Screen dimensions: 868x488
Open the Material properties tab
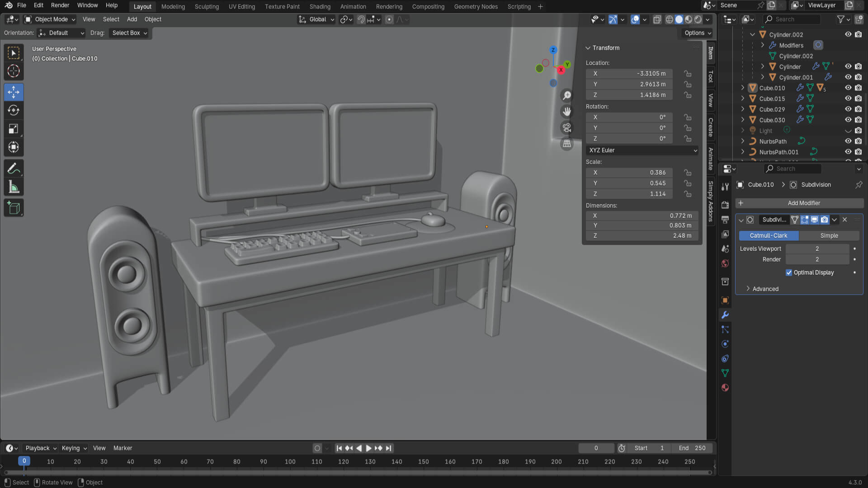725,388
